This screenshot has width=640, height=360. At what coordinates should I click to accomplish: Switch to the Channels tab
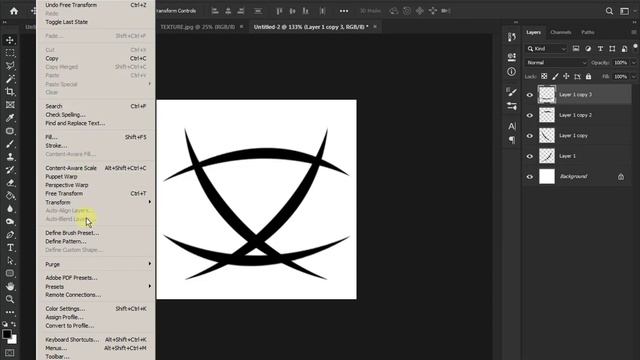pyautogui.click(x=560, y=32)
